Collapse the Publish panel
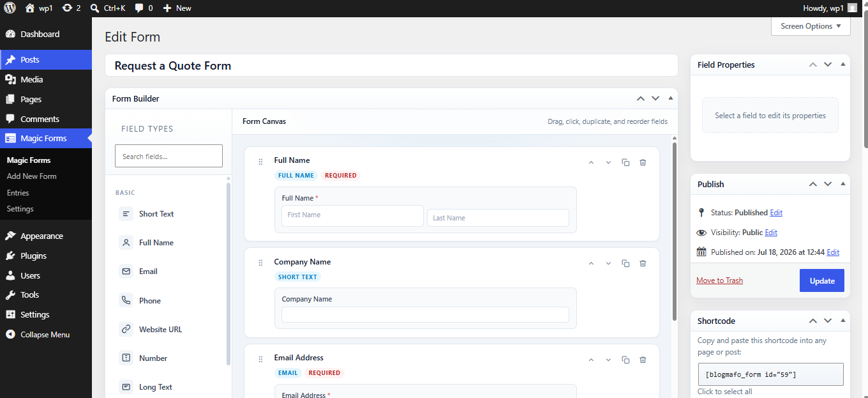This screenshot has height=398, width=868. click(x=842, y=184)
